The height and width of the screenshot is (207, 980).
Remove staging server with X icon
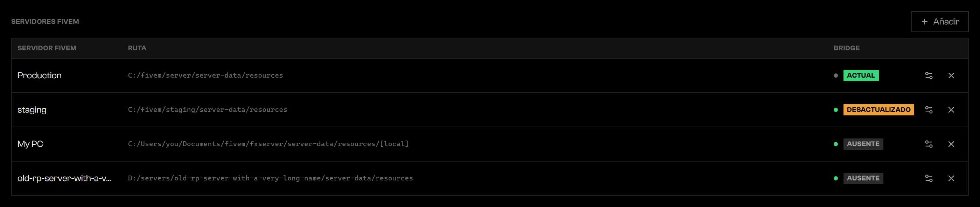(951, 110)
